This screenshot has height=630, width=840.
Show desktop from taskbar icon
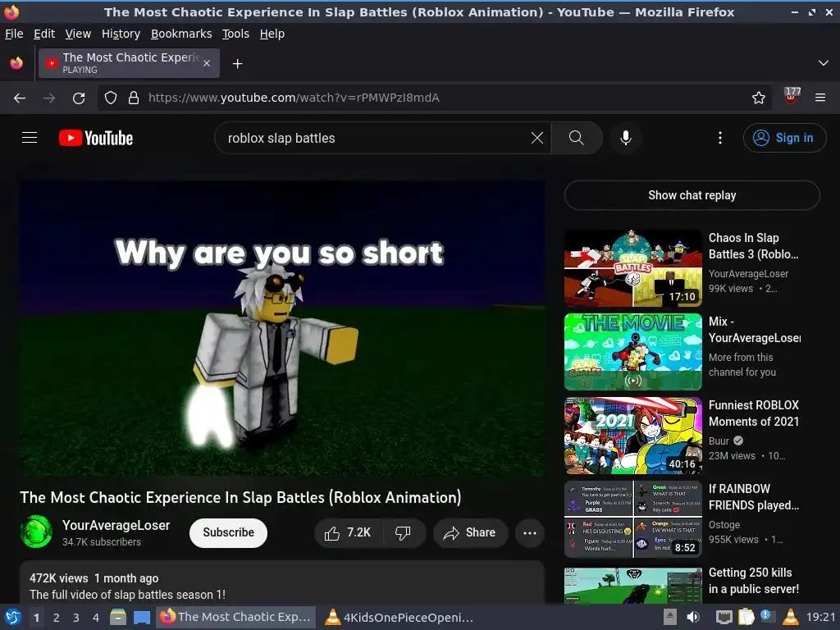[141, 617]
